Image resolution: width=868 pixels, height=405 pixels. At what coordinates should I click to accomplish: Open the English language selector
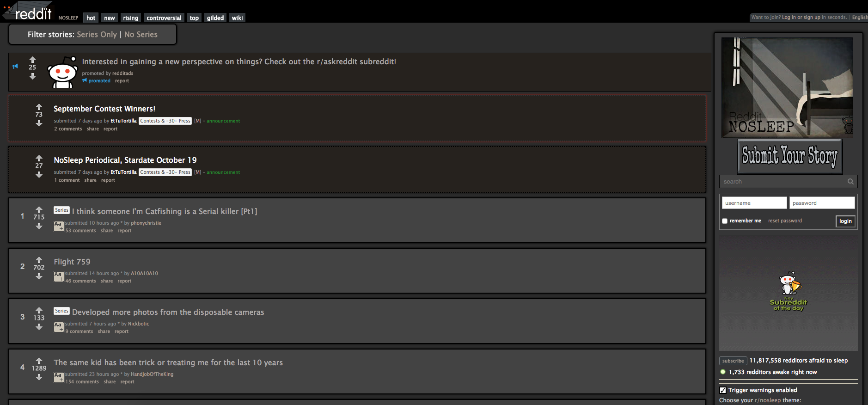click(x=860, y=18)
